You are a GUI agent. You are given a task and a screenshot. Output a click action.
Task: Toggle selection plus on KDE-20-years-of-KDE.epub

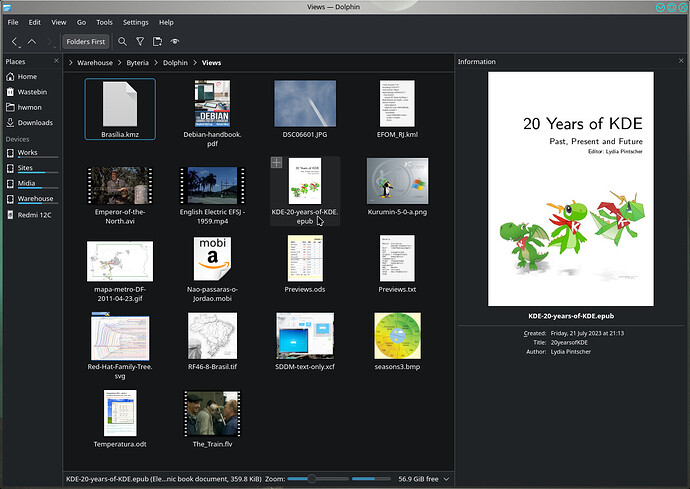277,163
